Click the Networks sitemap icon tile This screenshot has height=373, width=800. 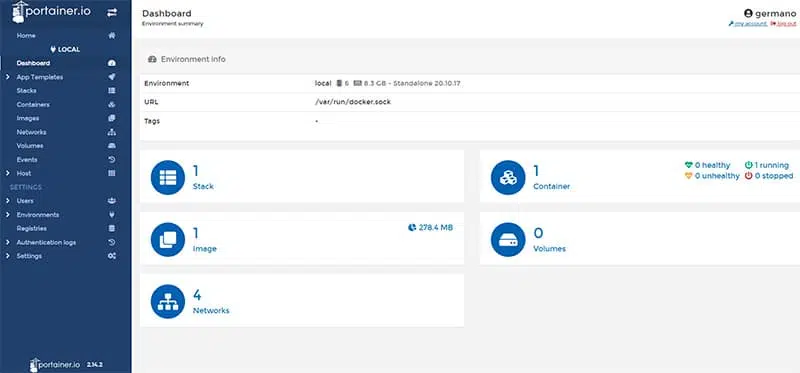tap(168, 302)
